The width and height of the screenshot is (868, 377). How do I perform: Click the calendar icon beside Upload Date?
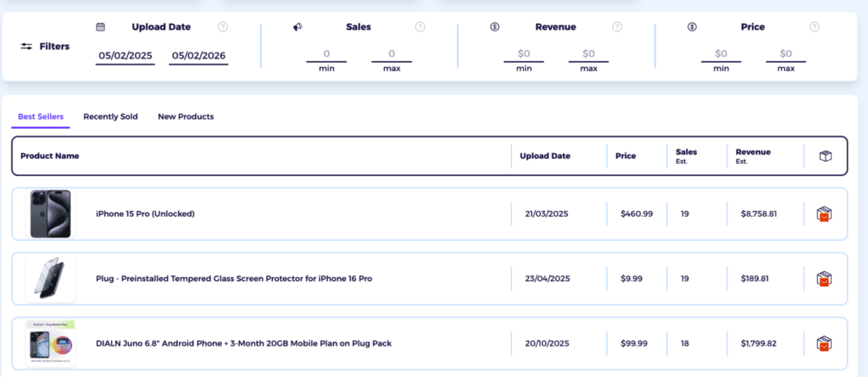[100, 26]
